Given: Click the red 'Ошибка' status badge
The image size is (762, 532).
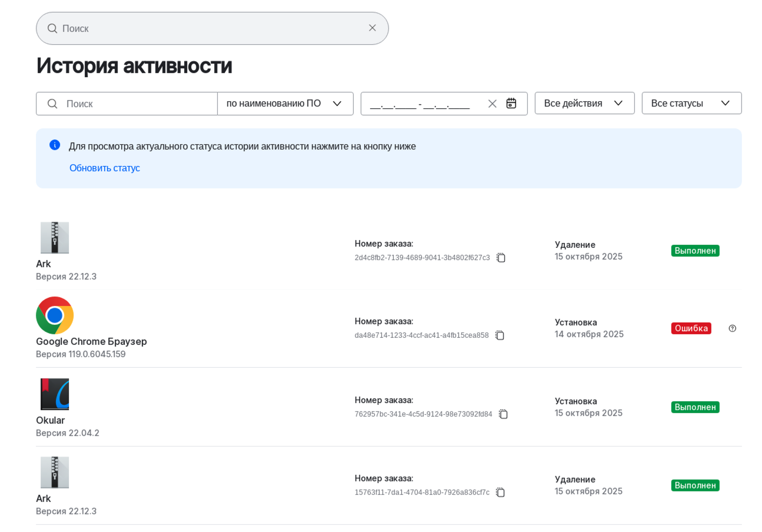Looking at the screenshot, I should point(691,328).
